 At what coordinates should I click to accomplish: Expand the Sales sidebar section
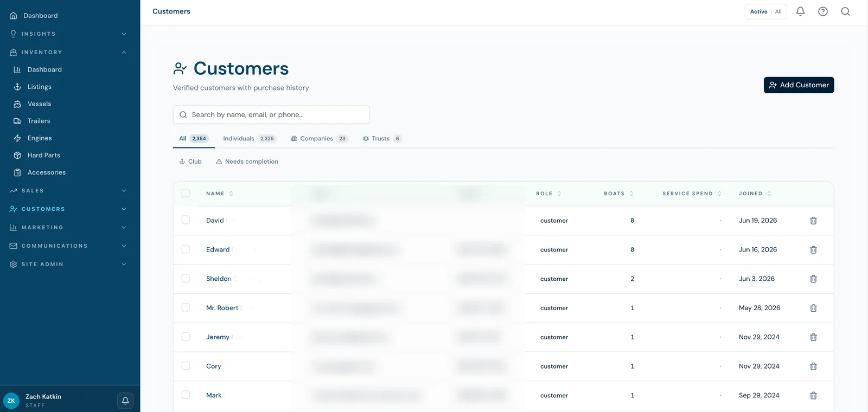(69, 191)
